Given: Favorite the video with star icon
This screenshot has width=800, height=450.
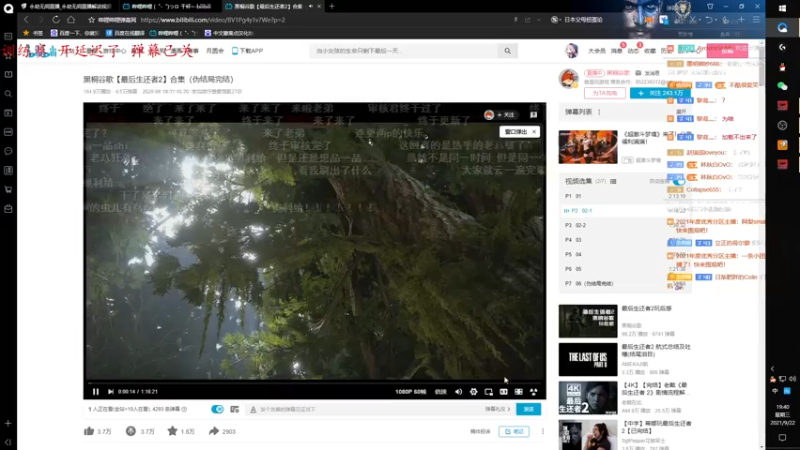Looking at the screenshot, I should click(x=172, y=431).
